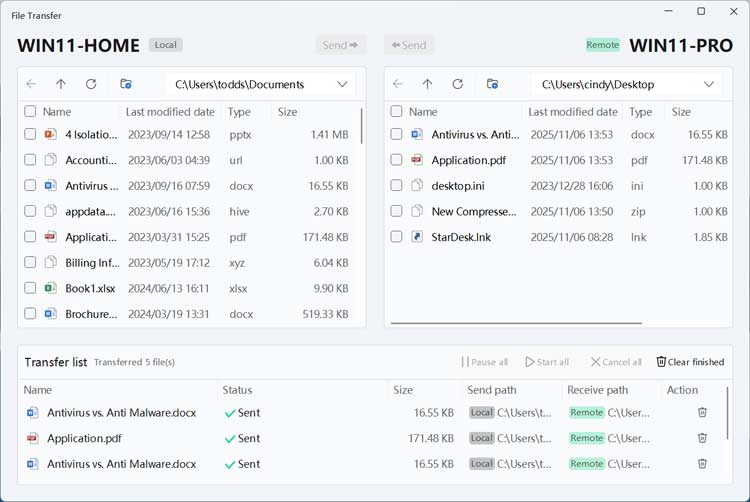Click transfer list vertical scrollbar

(x=727, y=413)
